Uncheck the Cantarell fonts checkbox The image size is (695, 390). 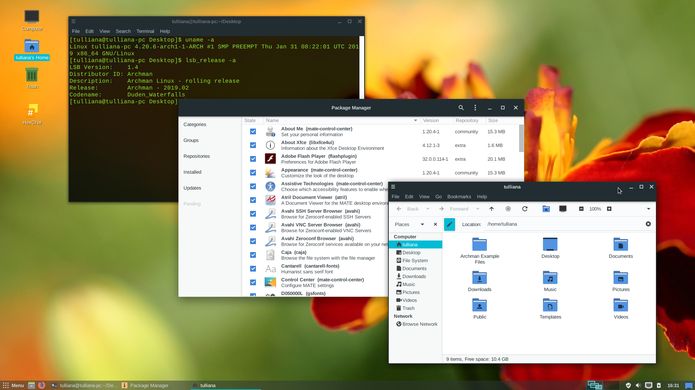253,269
